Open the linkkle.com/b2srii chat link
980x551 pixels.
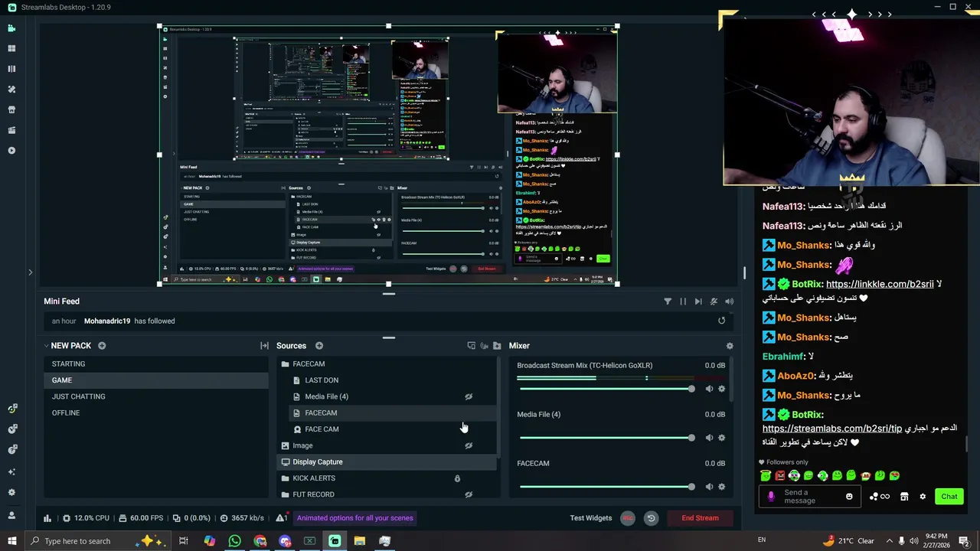[880, 284]
